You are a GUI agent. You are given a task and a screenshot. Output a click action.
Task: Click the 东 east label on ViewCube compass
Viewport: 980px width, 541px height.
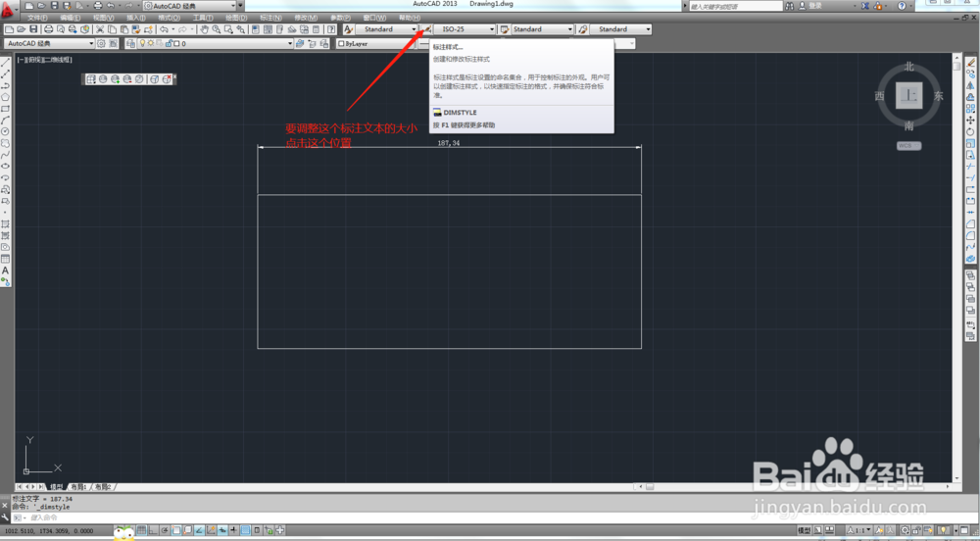pyautogui.click(x=938, y=96)
